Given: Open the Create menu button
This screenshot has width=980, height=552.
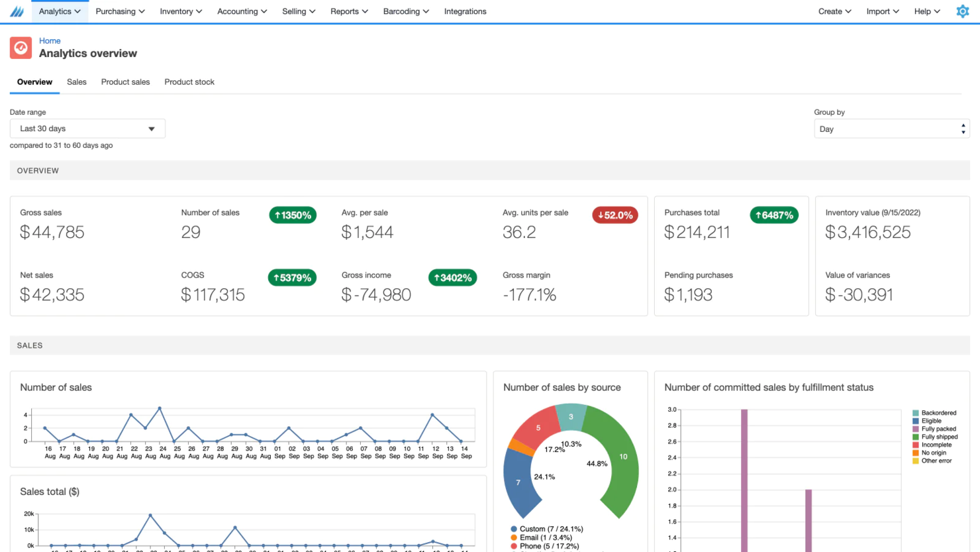Looking at the screenshot, I should pos(834,11).
